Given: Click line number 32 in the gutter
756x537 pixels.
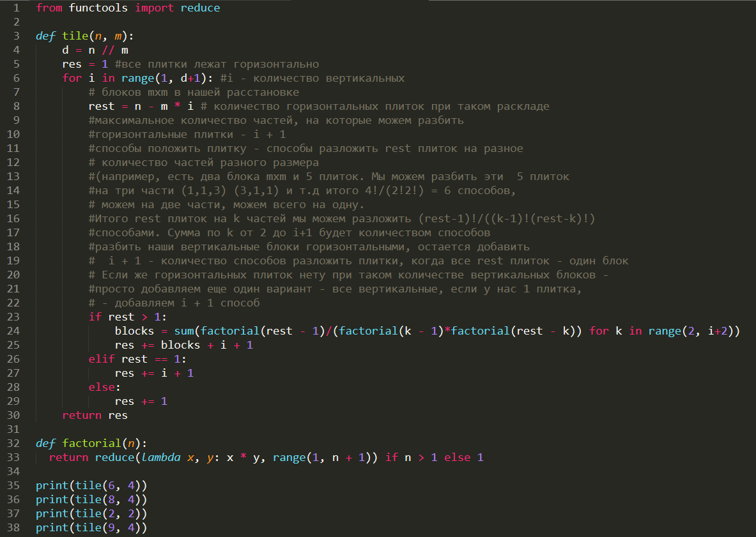Looking at the screenshot, I should click(13, 443).
